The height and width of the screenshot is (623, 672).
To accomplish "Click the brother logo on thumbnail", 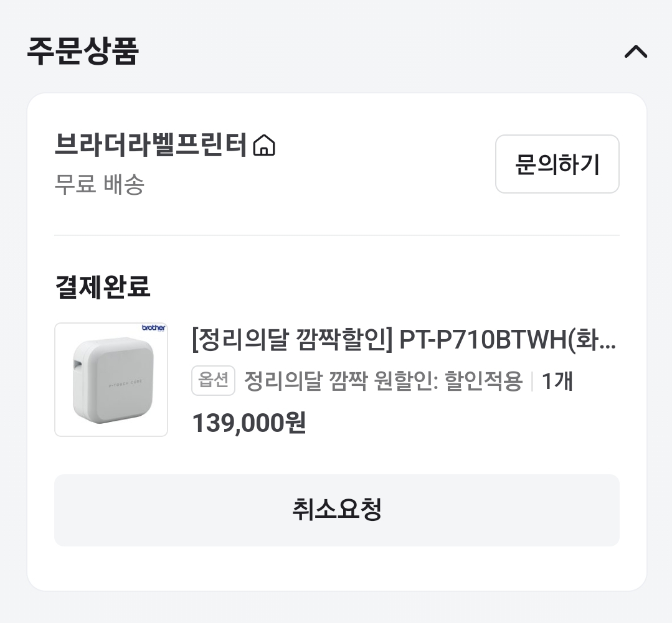I will tap(154, 328).
